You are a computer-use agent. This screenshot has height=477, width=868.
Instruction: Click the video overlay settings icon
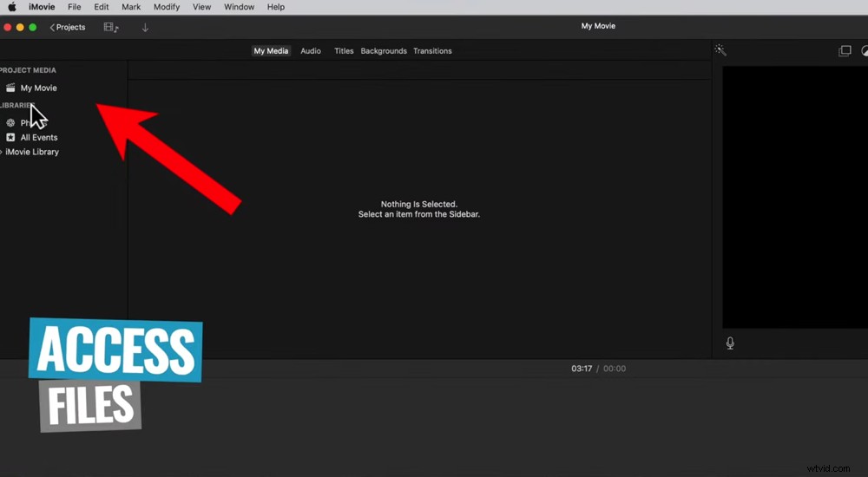(845, 51)
